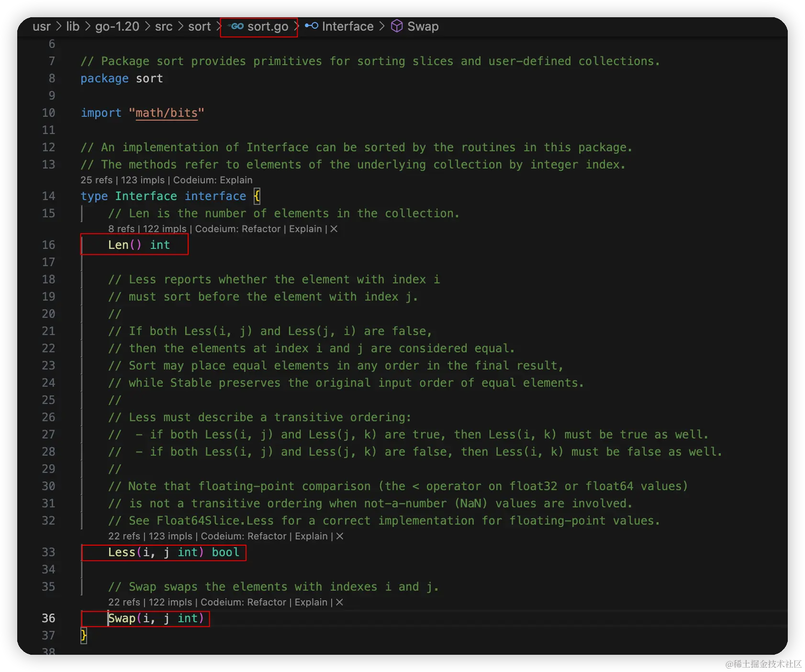Place cursor on the Len method name
Viewport: 805px width, 672px height.
coord(118,245)
